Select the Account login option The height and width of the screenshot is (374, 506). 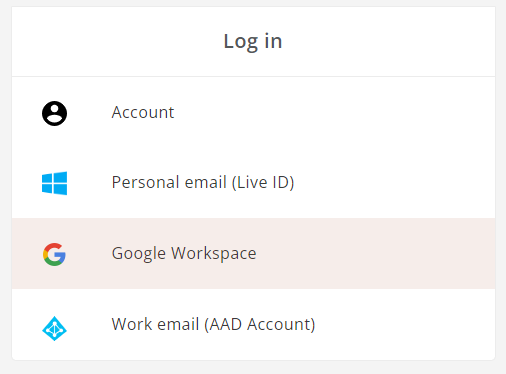pyautogui.click(x=253, y=113)
